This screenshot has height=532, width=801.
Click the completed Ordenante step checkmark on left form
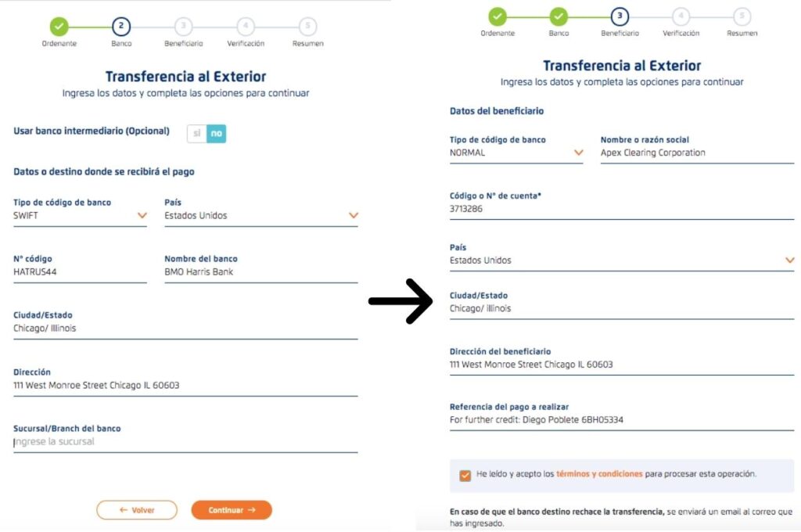pyautogui.click(x=59, y=26)
